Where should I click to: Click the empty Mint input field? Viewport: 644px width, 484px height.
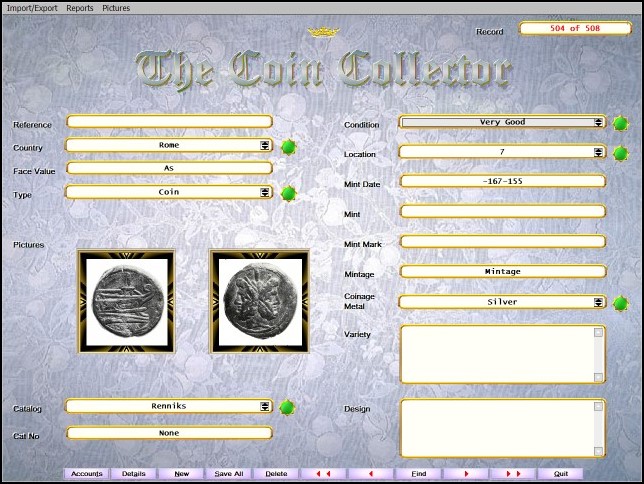(x=503, y=211)
